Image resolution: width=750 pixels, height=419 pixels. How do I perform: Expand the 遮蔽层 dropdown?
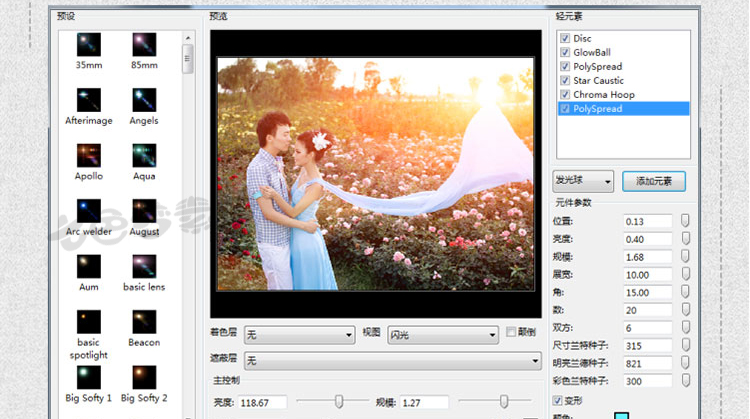tap(393, 361)
